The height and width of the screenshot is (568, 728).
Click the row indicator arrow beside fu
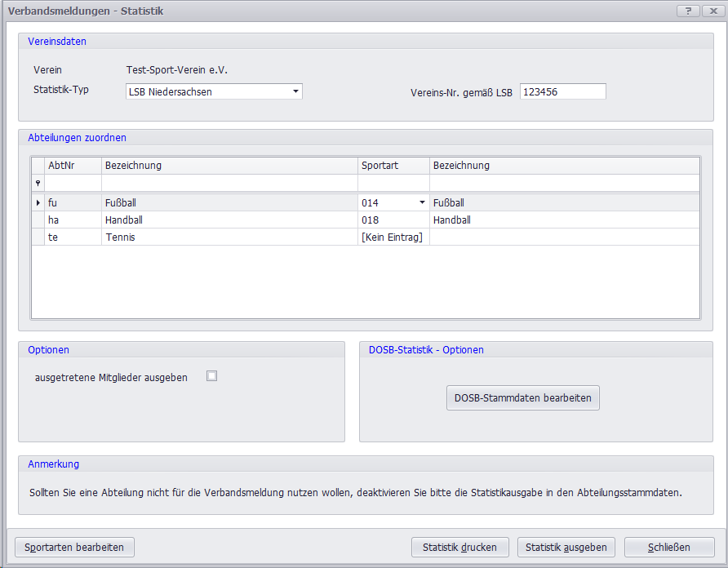point(38,202)
